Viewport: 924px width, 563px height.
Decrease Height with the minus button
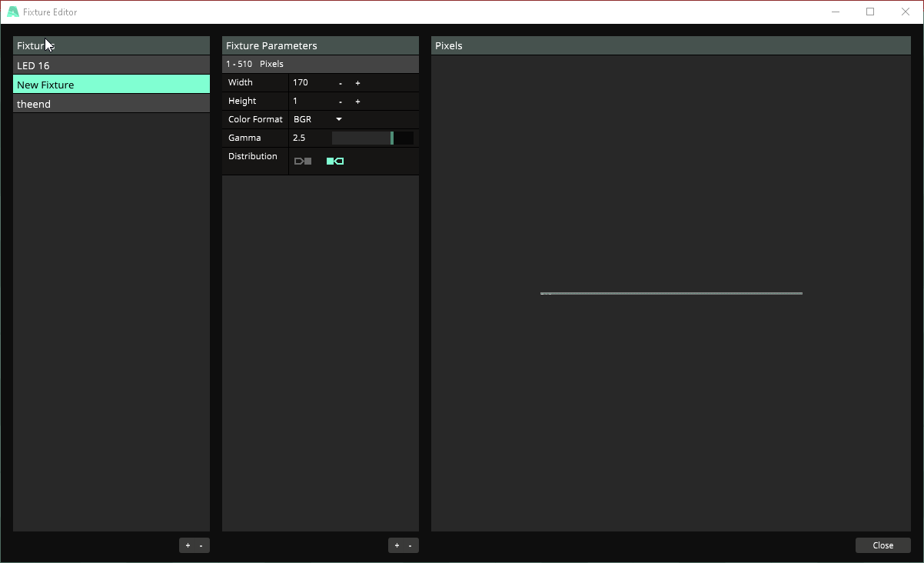tap(341, 102)
